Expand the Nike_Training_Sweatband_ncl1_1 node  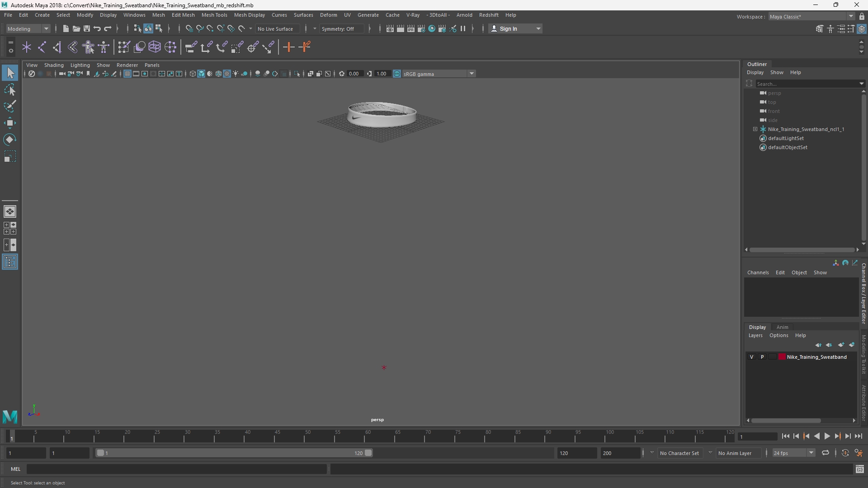click(755, 129)
